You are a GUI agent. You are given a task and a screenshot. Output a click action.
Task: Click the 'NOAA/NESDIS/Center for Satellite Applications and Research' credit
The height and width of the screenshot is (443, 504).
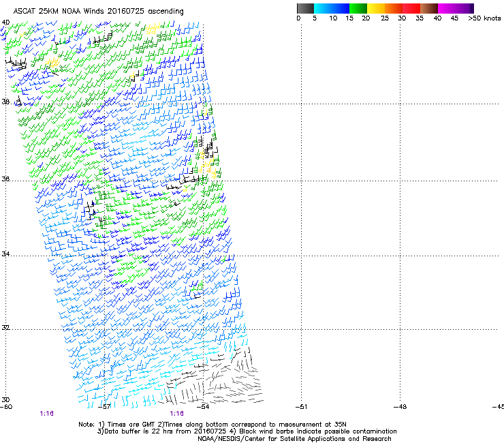point(294,439)
